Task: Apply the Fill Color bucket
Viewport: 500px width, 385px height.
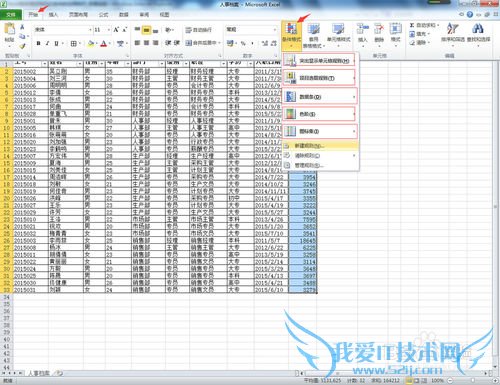Action: coord(90,43)
